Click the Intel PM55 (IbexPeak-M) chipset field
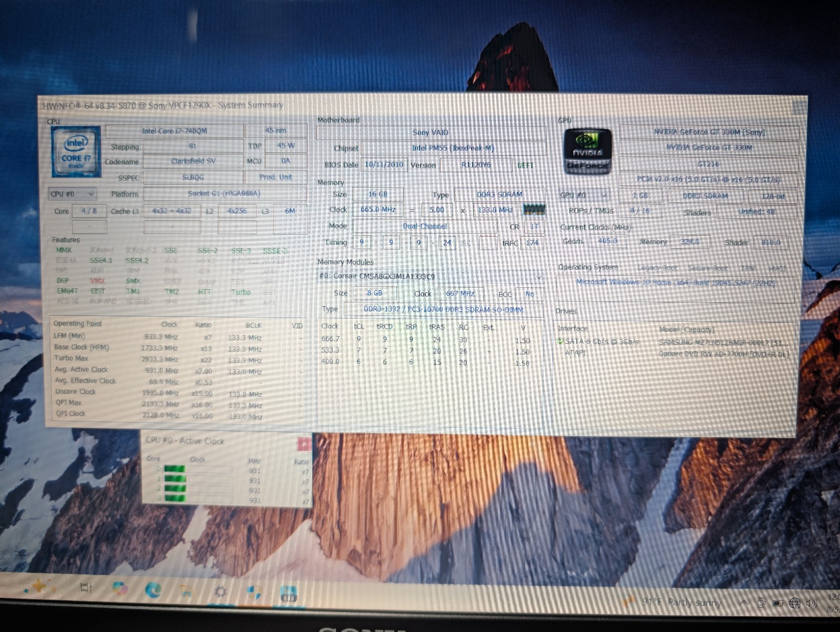Screen dimensions: 840x632 (x=453, y=149)
